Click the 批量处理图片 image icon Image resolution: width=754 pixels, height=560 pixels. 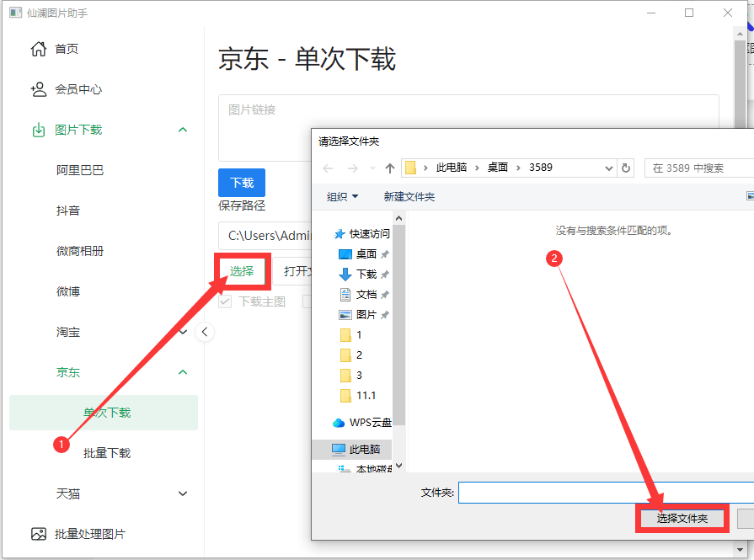39,534
